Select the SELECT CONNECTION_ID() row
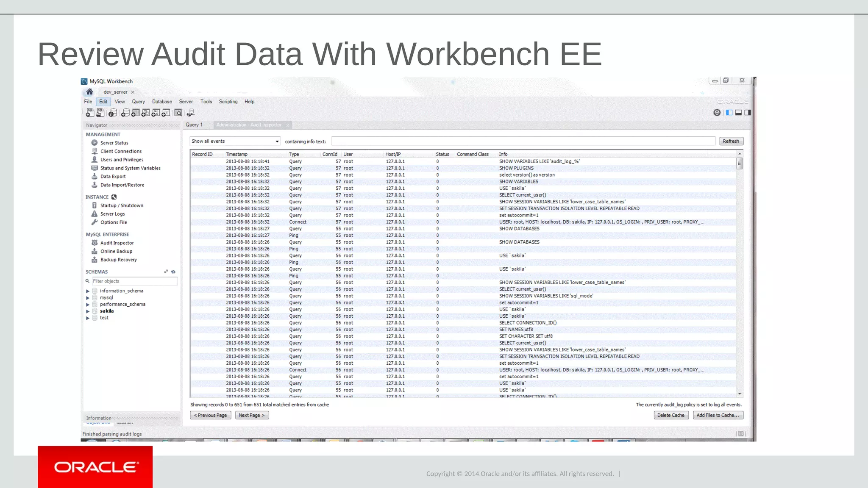This screenshot has height=488, width=868. tap(463, 323)
